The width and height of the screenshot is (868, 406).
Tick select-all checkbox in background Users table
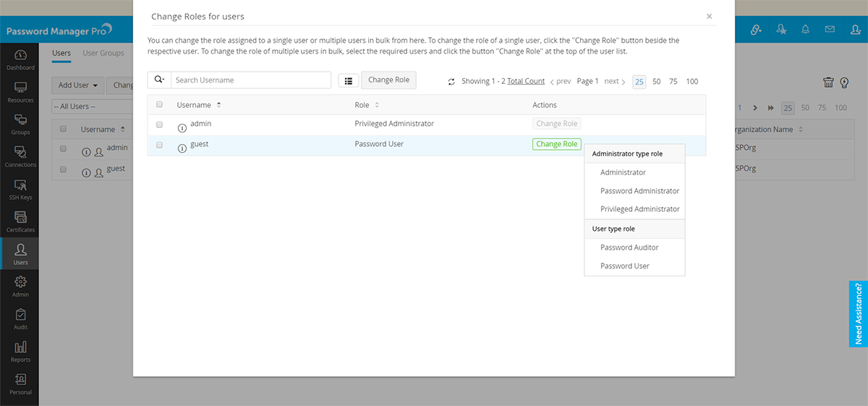coord(63,129)
